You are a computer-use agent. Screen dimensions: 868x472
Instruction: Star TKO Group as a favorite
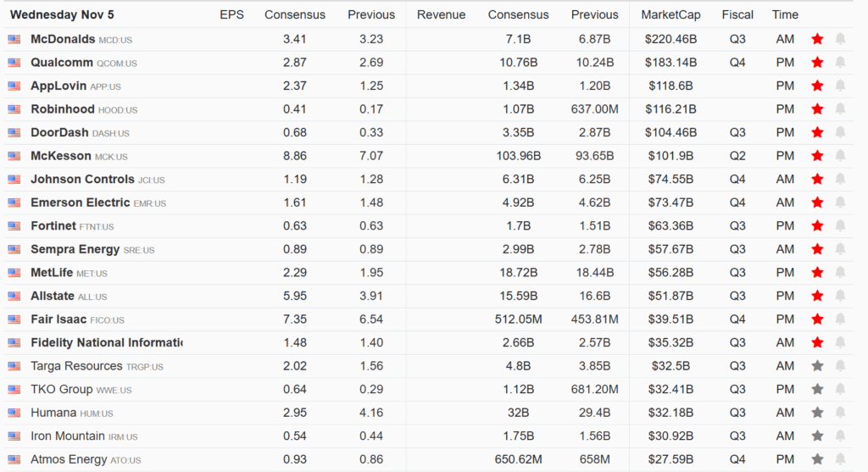coord(817,390)
